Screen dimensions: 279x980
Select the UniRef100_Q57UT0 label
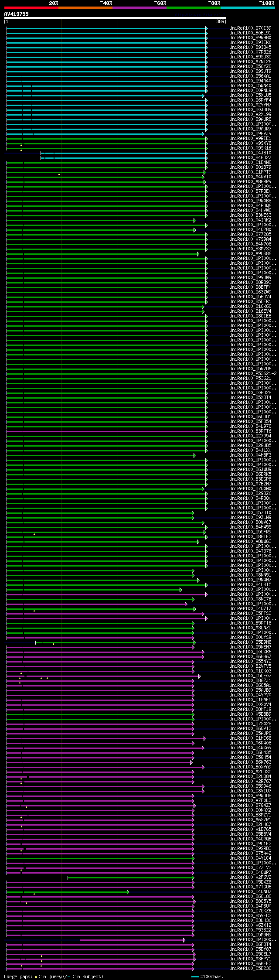tap(250, 512)
